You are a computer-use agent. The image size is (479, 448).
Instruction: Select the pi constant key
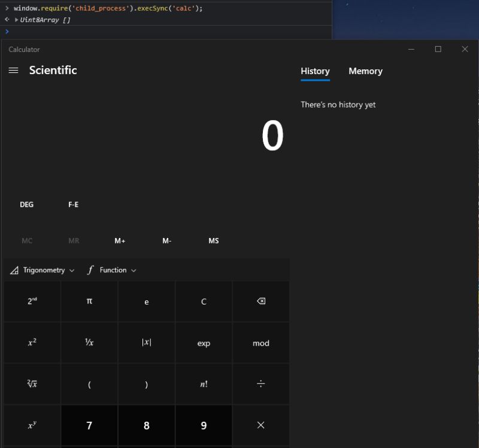(x=89, y=301)
